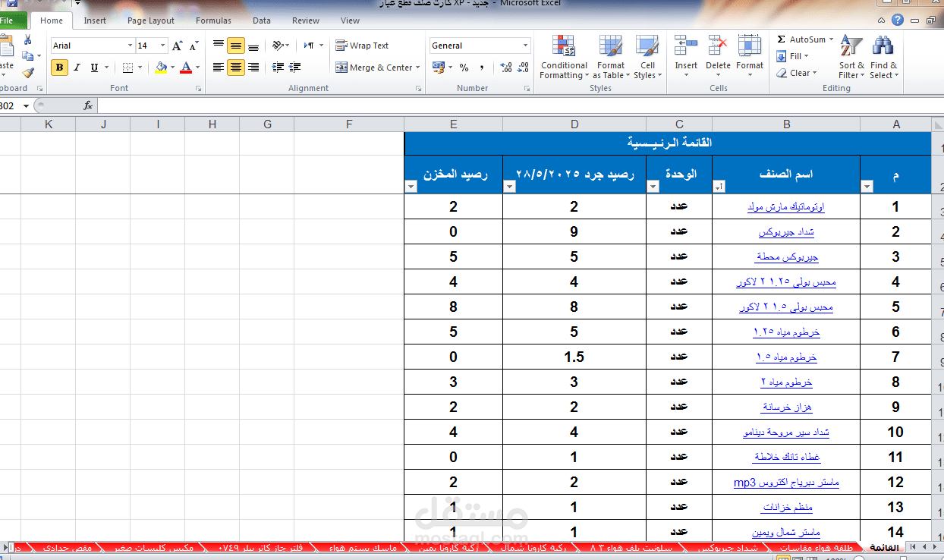Apply the yellow Fill Color swatch

[x=161, y=68]
